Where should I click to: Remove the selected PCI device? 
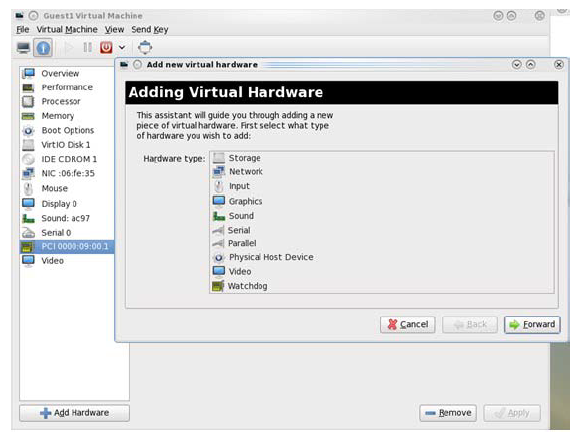point(448,413)
